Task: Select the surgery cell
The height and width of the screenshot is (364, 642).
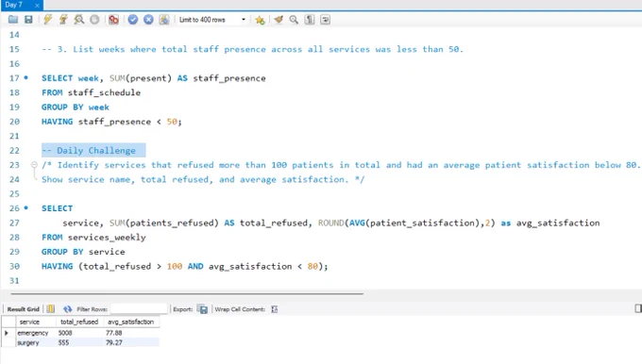Action: tap(36, 342)
